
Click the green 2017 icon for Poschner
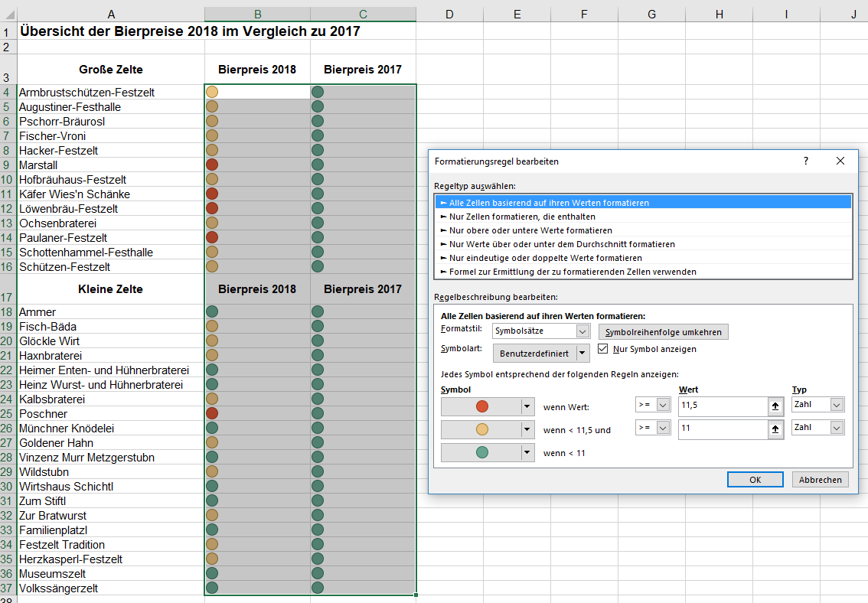pos(318,414)
